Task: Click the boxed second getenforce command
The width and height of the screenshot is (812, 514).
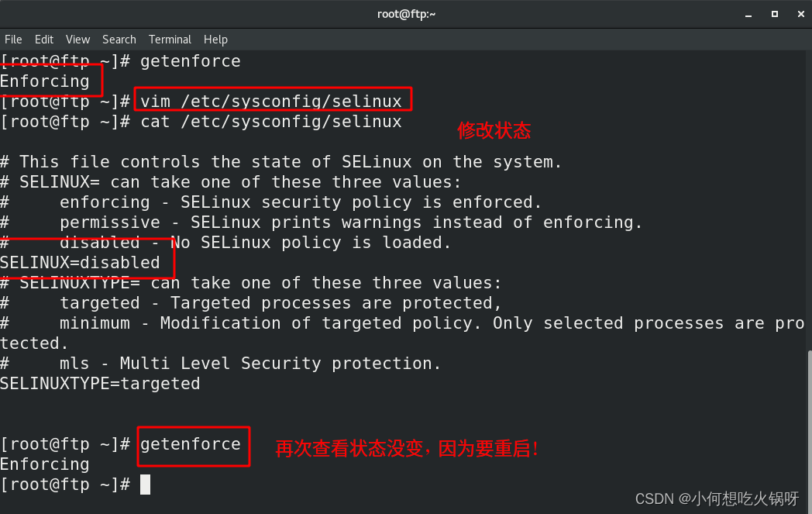Action: (193, 444)
